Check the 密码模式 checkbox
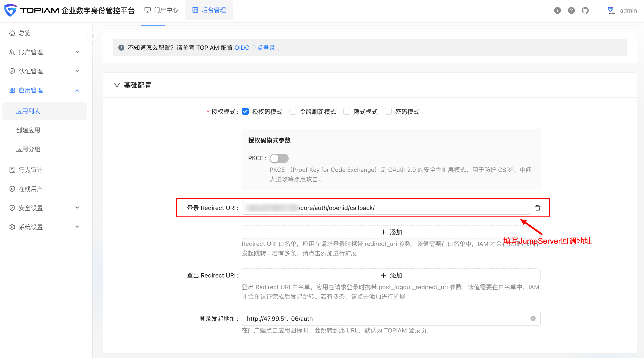Image resolution: width=644 pixels, height=358 pixels. [x=388, y=112]
